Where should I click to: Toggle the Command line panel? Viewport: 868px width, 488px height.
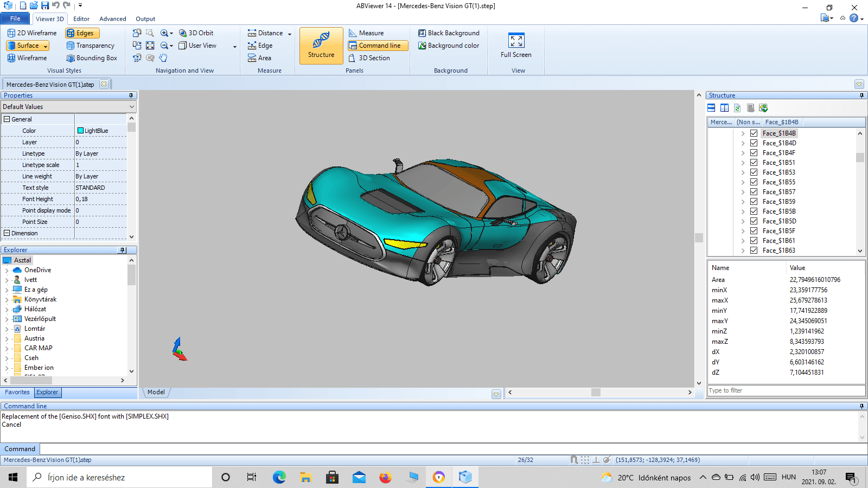[378, 46]
